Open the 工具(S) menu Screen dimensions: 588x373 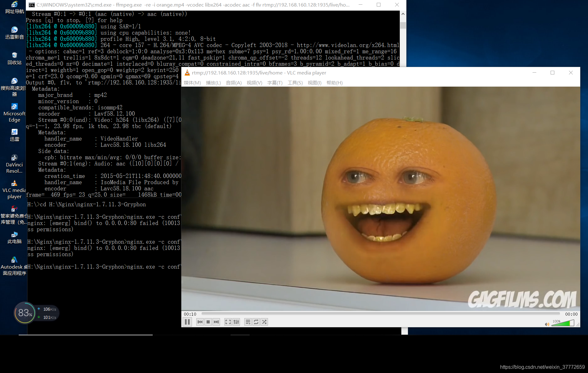pyautogui.click(x=295, y=83)
